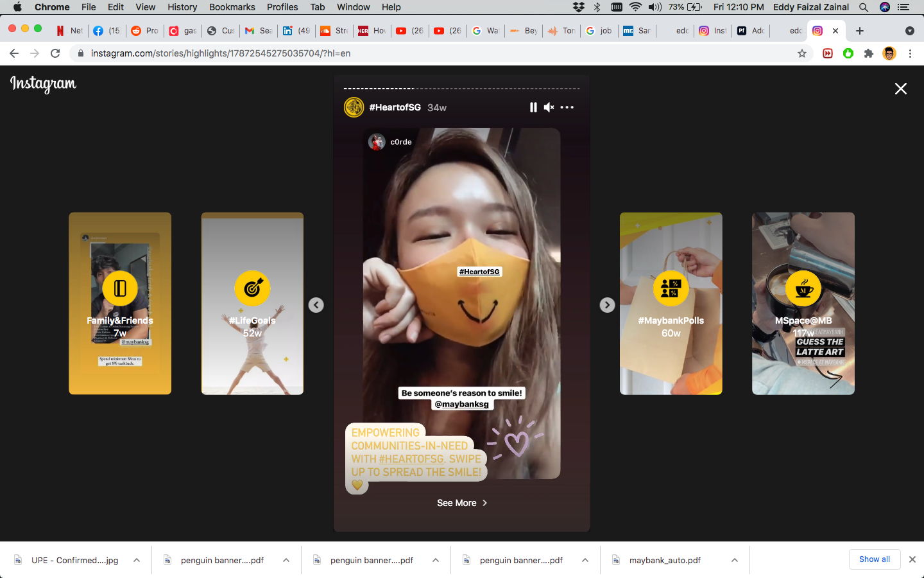The image size is (924, 578).
Task: Open the View menu
Action: pyautogui.click(x=146, y=7)
